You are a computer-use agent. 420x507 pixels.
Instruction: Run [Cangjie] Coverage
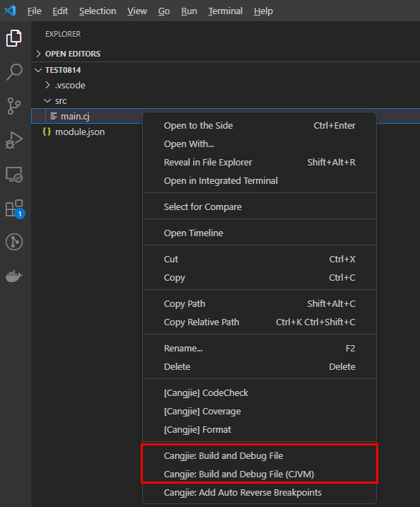click(259, 412)
